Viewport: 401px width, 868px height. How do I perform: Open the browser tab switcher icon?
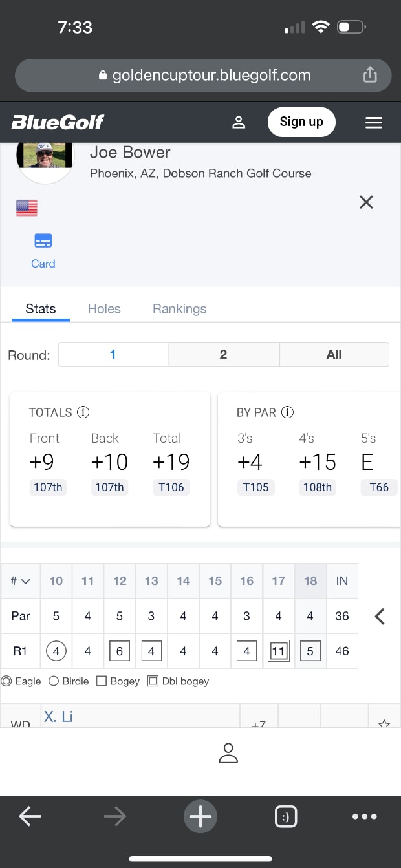point(286,817)
